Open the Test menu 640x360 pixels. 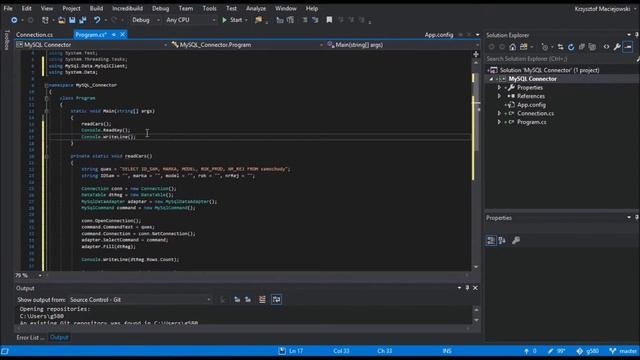coord(231,8)
